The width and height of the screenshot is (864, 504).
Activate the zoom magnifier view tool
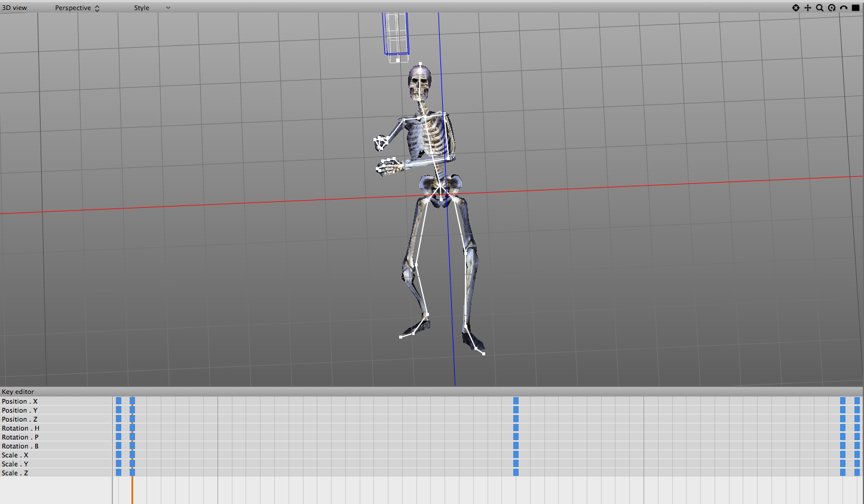[x=819, y=8]
